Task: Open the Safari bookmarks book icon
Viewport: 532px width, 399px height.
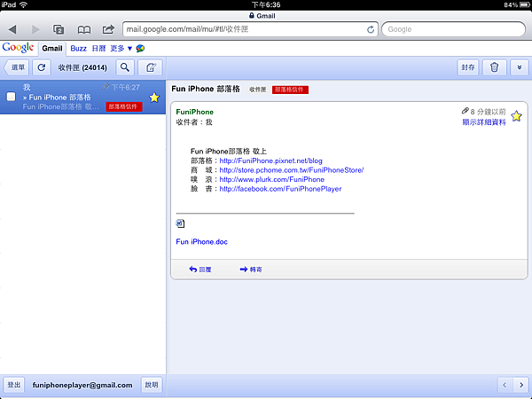Action: (x=84, y=30)
